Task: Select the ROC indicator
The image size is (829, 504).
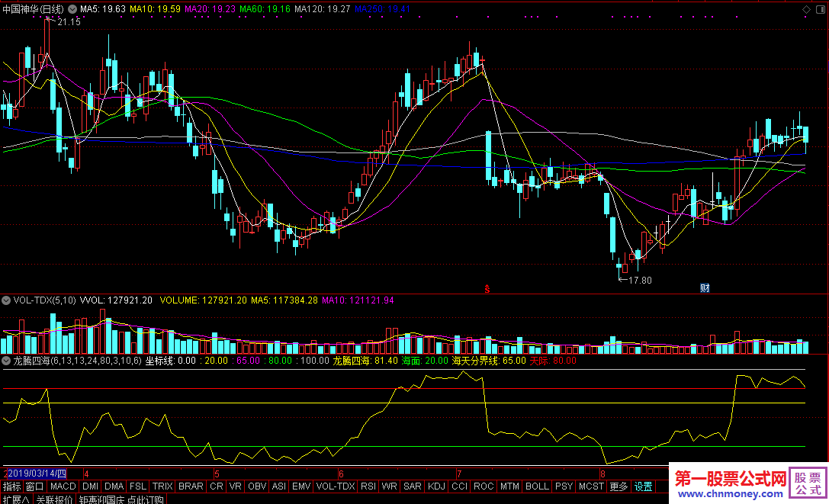Action: (x=484, y=486)
